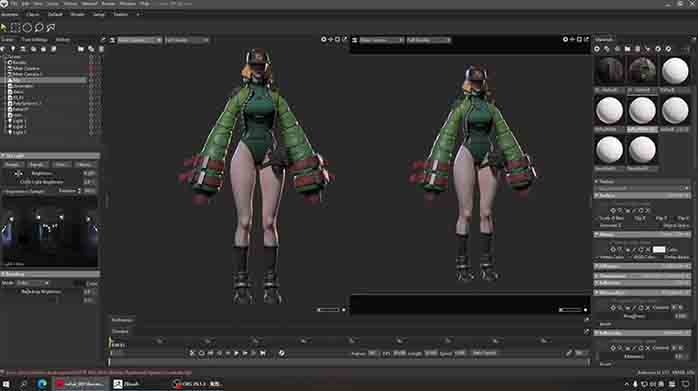Open the Keyframes tab above the timeline
This screenshot has width=698, height=391.
click(x=122, y=320)
